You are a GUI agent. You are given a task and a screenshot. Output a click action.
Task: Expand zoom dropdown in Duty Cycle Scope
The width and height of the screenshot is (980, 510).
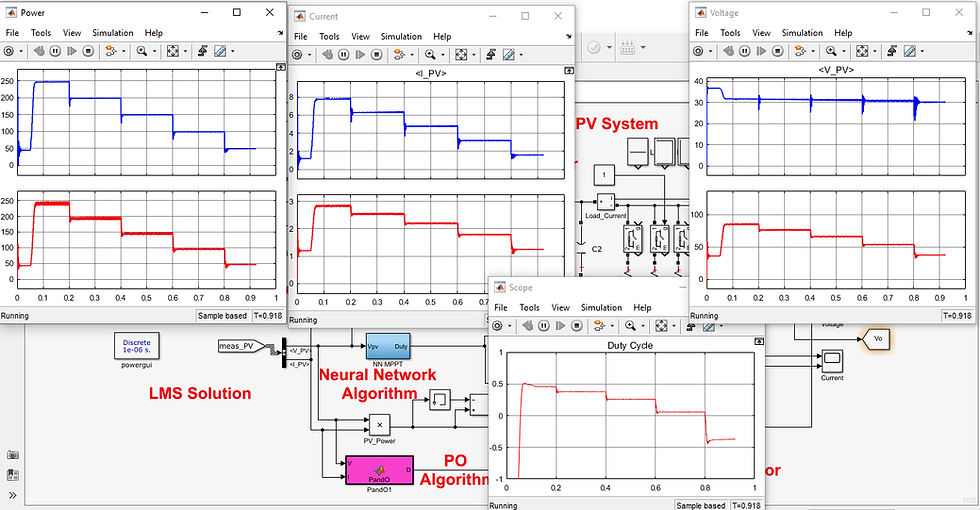point(642,326)
